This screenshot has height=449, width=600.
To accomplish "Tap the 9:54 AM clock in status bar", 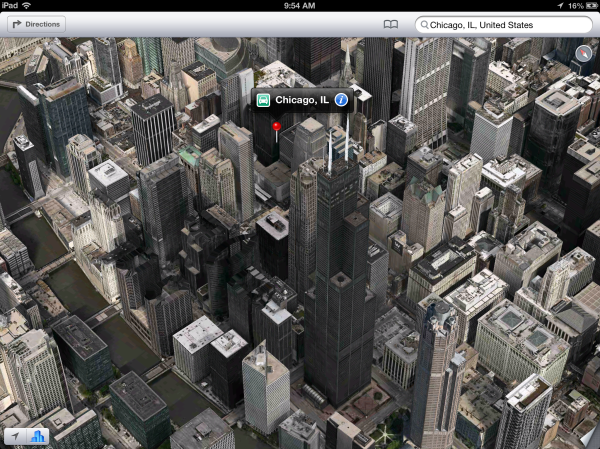I will pos(300,6).
